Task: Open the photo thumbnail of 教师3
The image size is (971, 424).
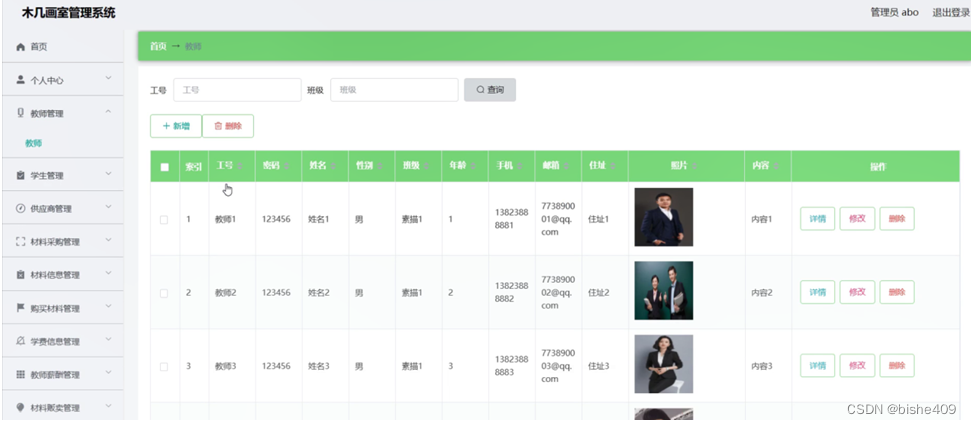Action: (x=664, y=364)
